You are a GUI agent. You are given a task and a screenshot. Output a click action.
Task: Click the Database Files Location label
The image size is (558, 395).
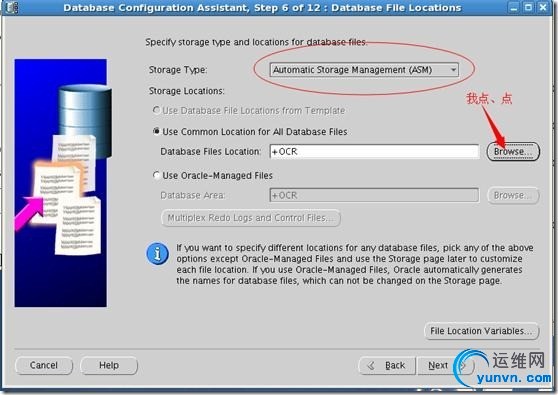point(211,152)
